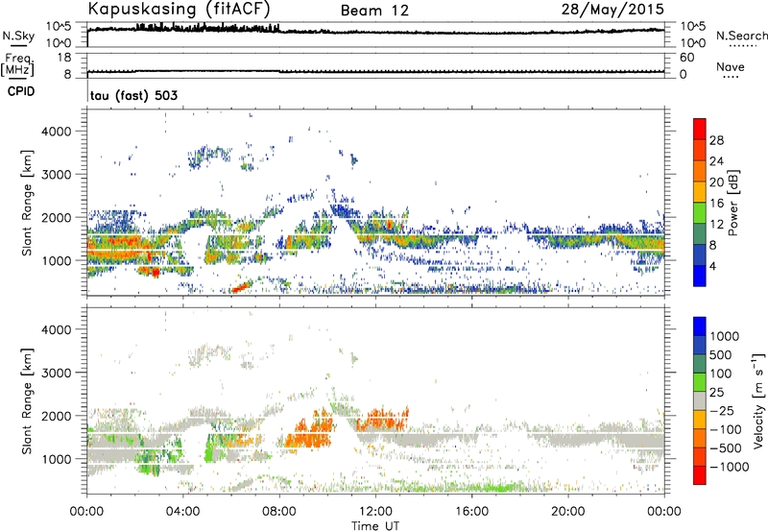Image resolution: width=768 pixels, height=532 pixels.
Task: Click the power panel 'Slant Range [km]' label
Action: tap(27, 203)
